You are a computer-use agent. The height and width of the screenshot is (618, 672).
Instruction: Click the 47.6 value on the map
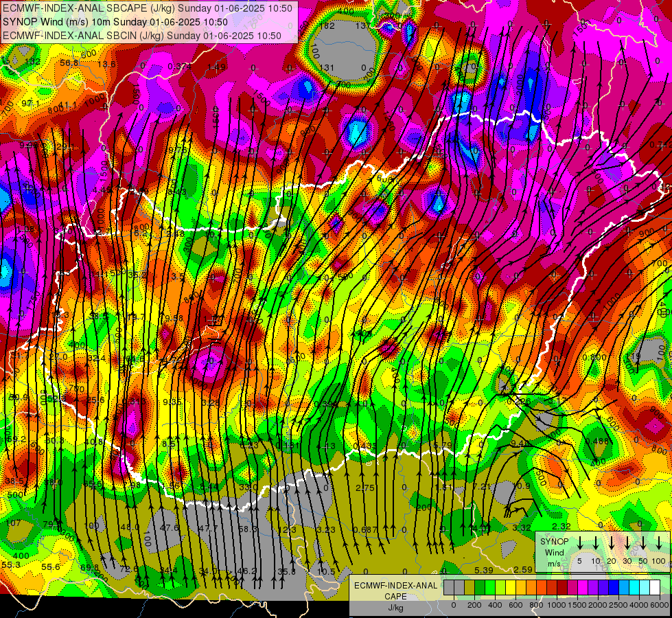[169, 527]
